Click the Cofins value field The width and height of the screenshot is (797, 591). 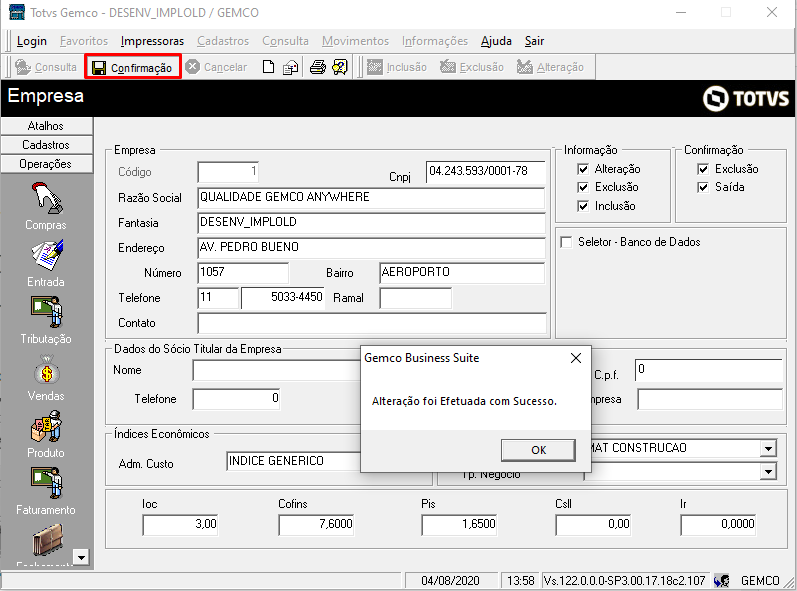316,524
